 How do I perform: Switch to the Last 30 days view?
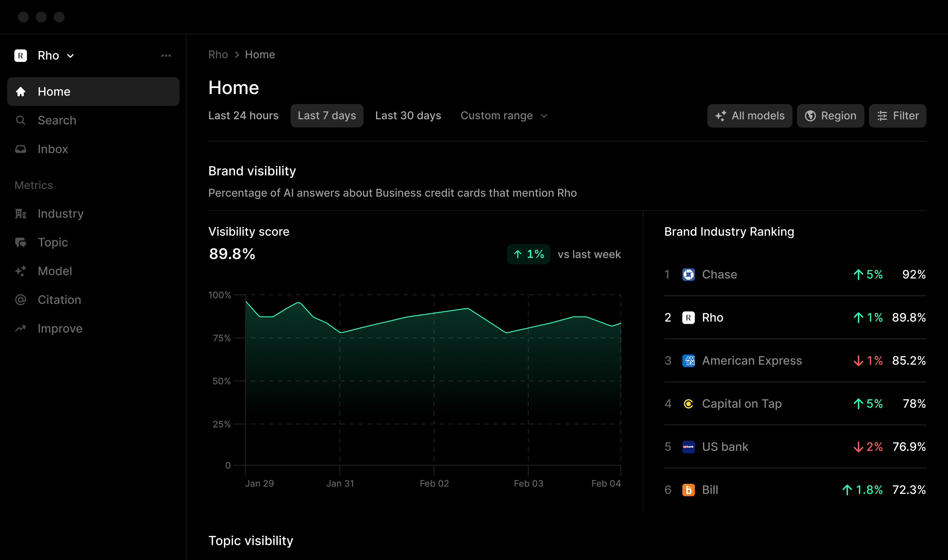click(408, 116)
